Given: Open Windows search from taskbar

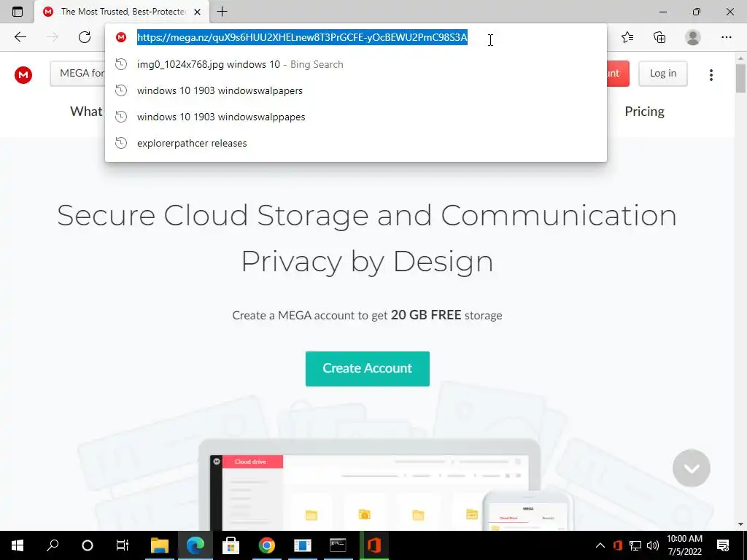Looking at the screenshot, I should pos(53,545).
